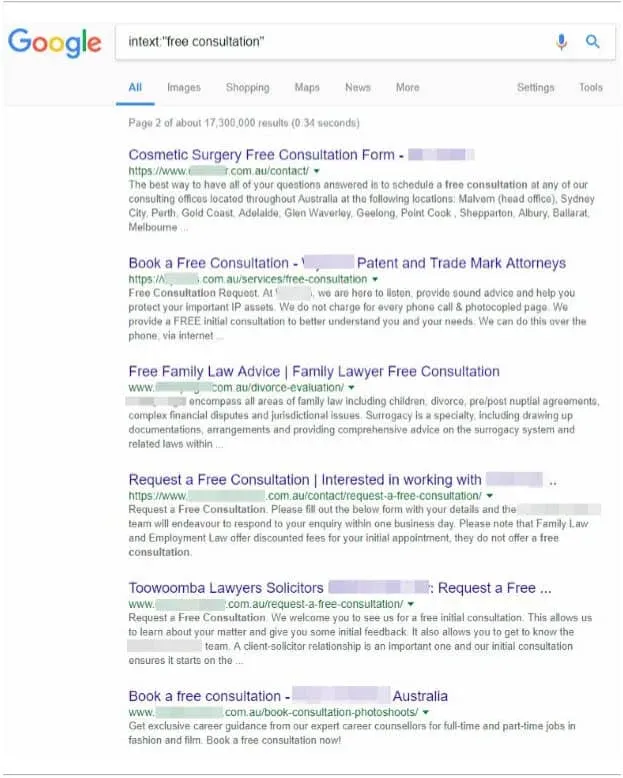The height and width of the screenshot is (778, 623).
Task: Click the 'Page 2 of about 17,300,000 results' text
Action: (244, 123)
